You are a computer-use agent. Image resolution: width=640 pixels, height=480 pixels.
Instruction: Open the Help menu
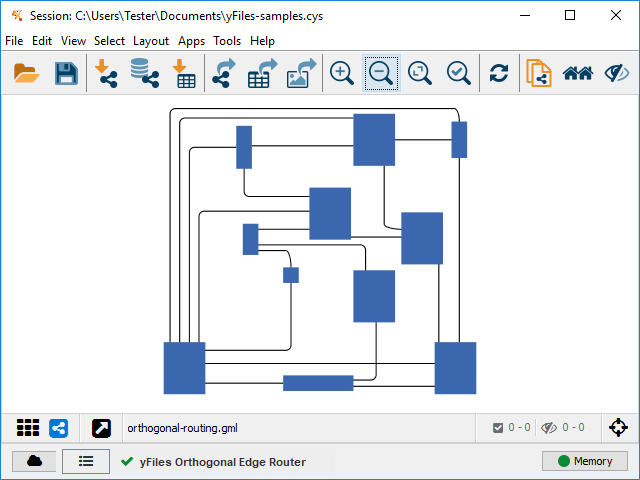tap(262, 41)
